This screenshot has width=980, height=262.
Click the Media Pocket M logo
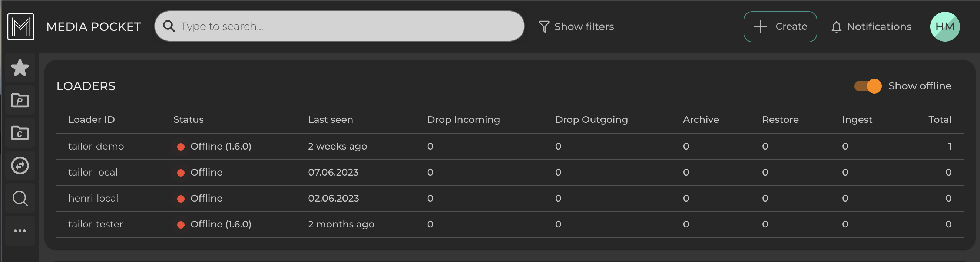20,27
